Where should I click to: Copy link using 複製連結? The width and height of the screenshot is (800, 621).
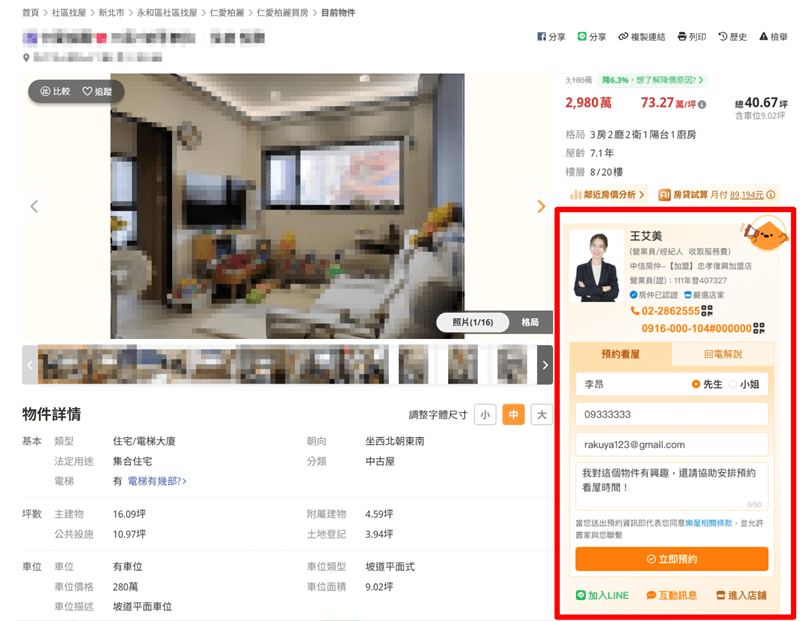click(641, 37)
